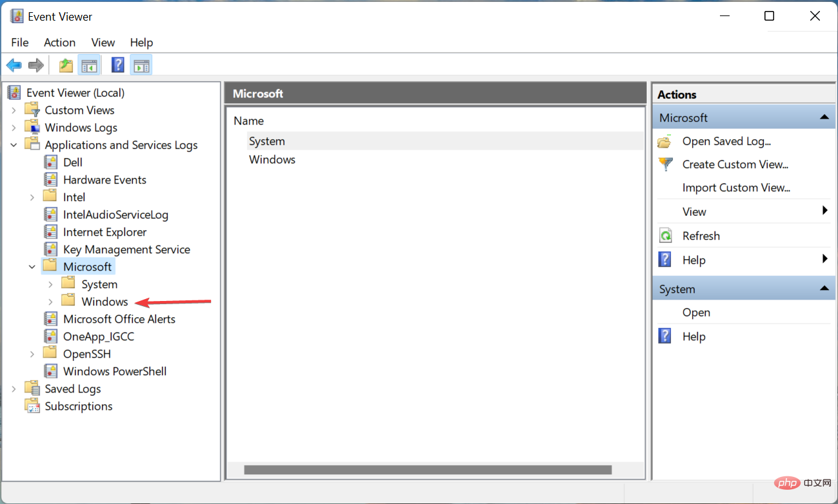Collapse the System actions section
Image resolution: width=838 pixels, height=504 pixels.
pyautogui.click(x=824, y=289)
